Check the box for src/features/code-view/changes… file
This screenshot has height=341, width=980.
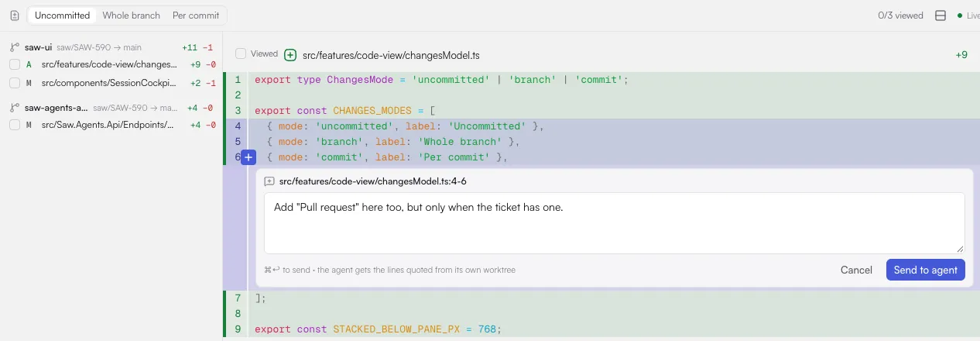15,65
